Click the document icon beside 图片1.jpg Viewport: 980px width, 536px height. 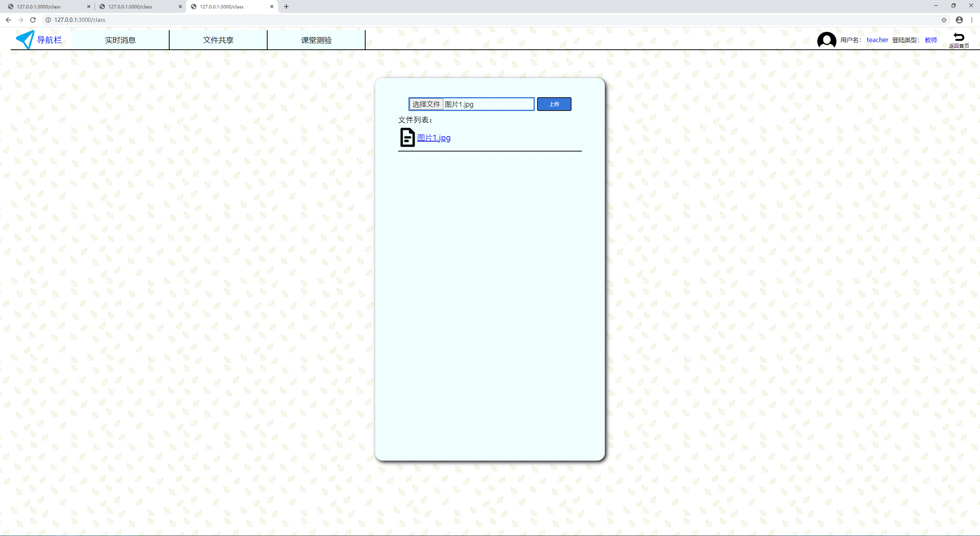pyautogui.click(x=407, y=137)
